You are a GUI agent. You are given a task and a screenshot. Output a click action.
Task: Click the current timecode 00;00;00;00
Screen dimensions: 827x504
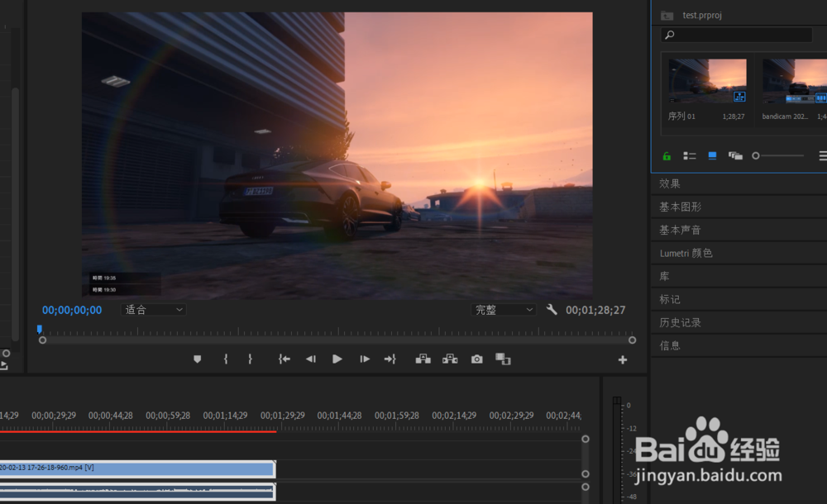pyautogui.click(x=72, y=310)
